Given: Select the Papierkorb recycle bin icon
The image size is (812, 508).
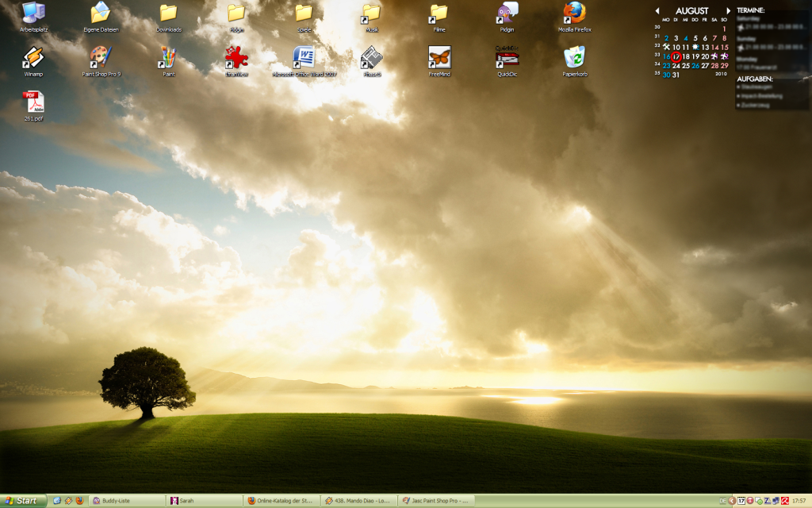Looking at the screenshot, I should tap(575, 62).
